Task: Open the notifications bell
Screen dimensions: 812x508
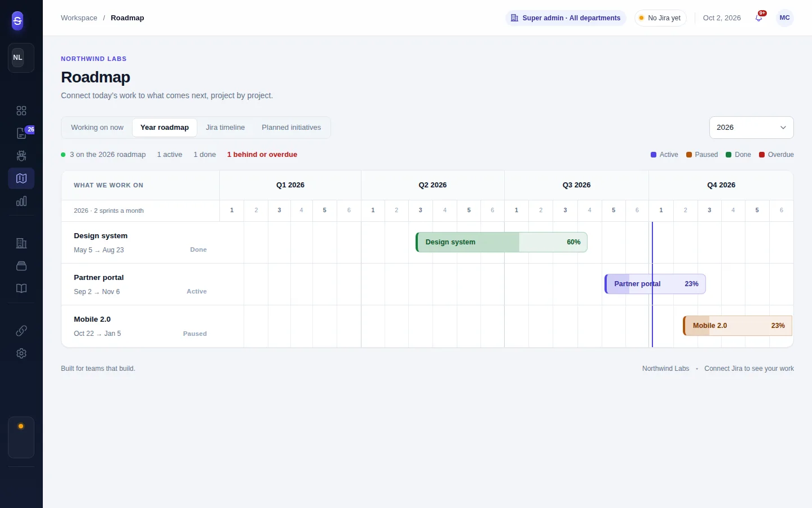Action: (x=759, y=17)
